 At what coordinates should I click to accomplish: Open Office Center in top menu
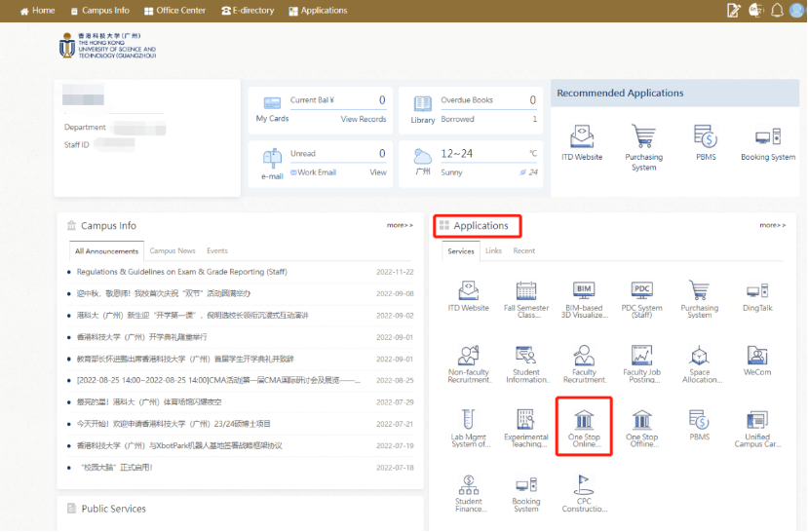click(174, 11)
